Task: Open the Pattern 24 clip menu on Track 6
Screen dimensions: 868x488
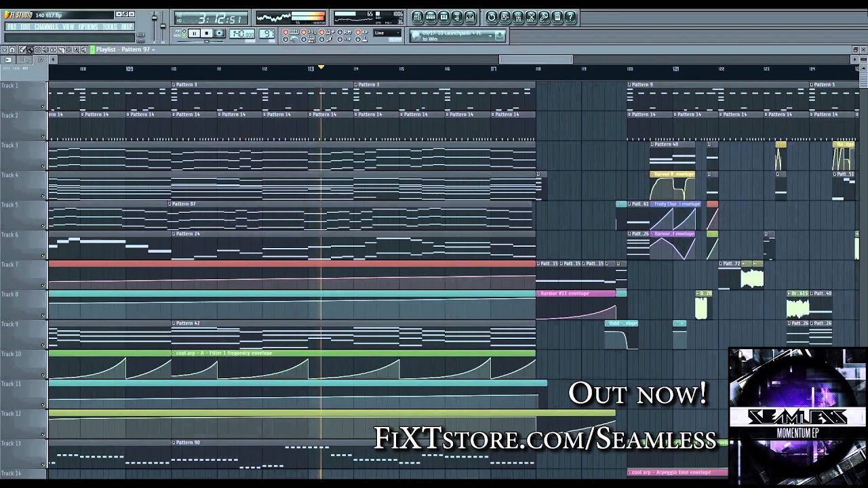Action: [x=174, y=234]
